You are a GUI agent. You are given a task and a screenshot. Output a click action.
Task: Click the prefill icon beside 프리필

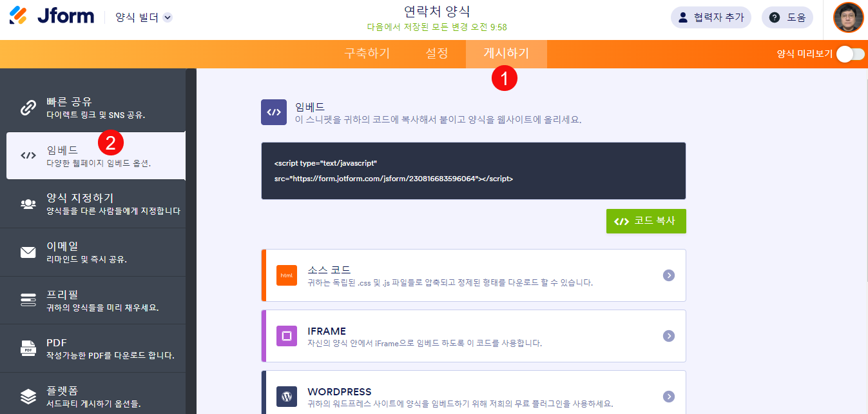tap(28, 300)
